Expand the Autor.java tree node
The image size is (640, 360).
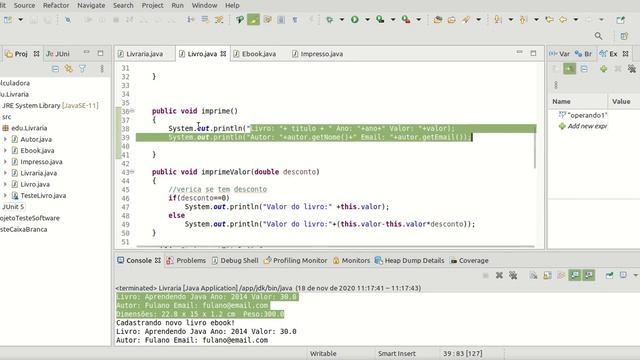(x=5, y=139)
